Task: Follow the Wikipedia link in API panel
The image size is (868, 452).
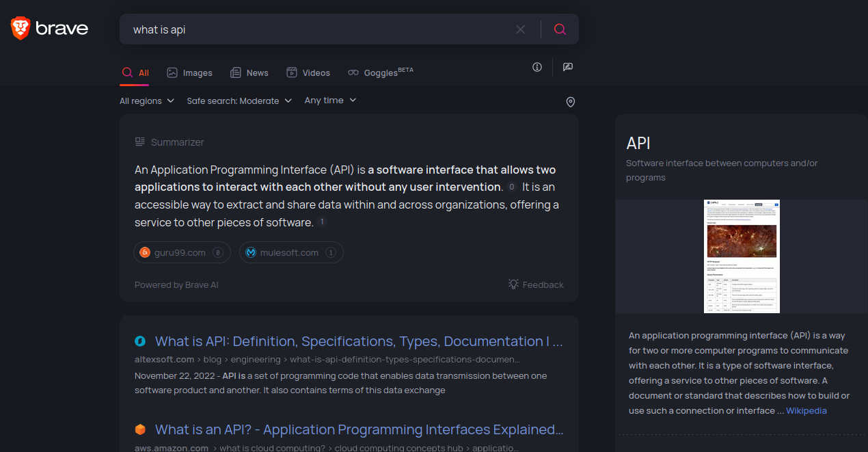Action: click(806, 410)
